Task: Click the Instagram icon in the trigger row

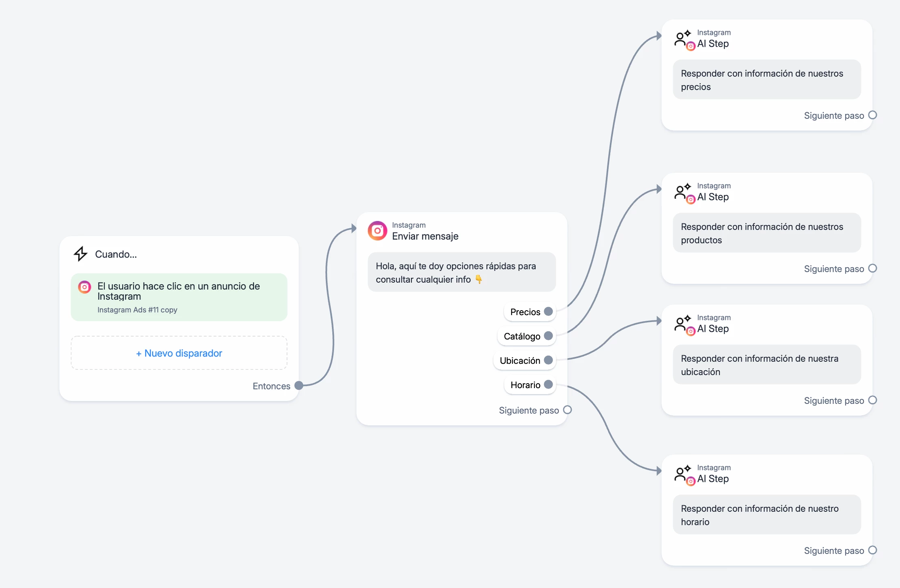Action: (84, 287)
